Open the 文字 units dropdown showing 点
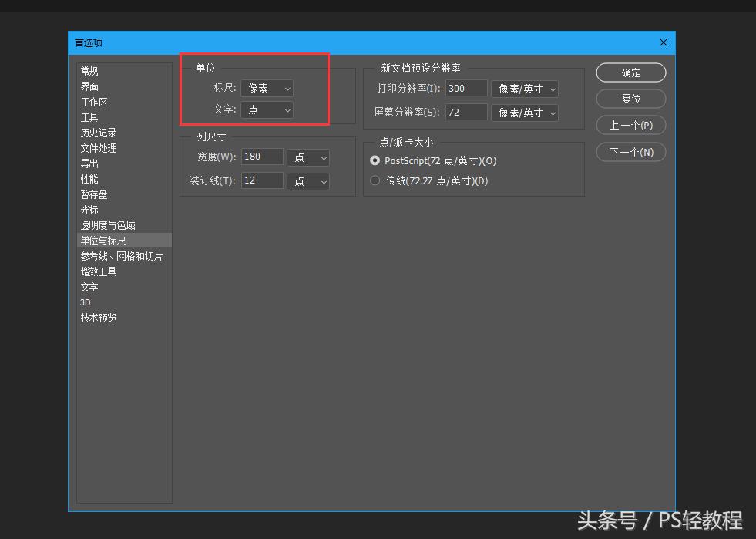Screen dimensions: 756x539 tap(267, 109)
